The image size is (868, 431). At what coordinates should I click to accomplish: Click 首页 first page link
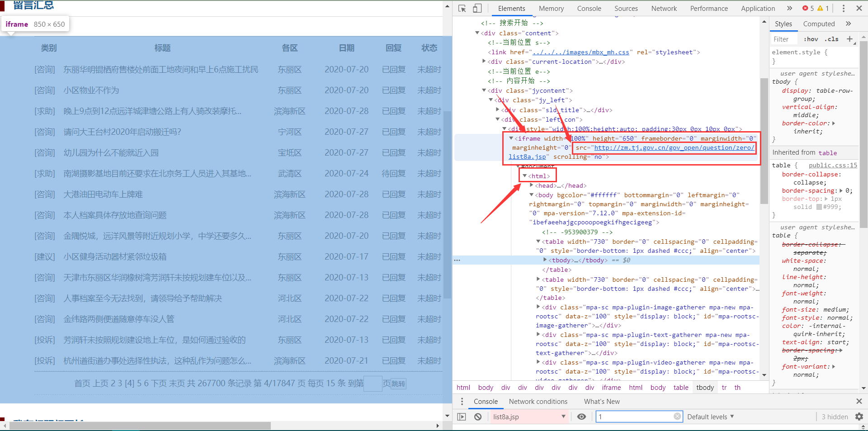(83, 384)
